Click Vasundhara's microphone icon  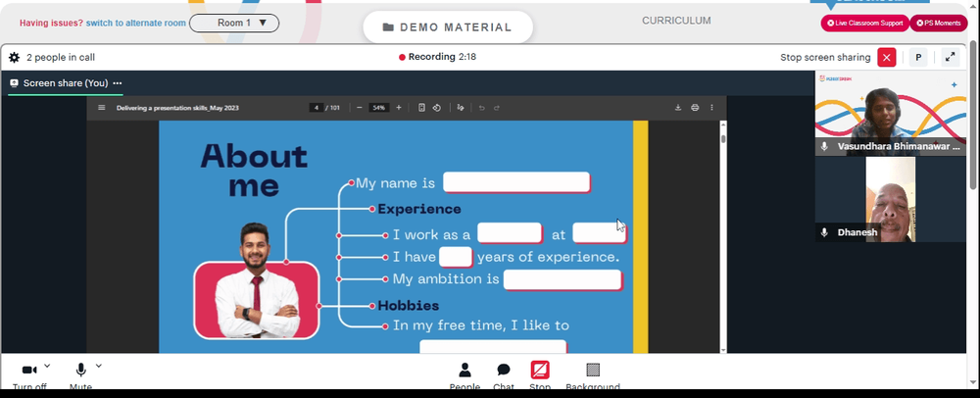coord(824,146)
